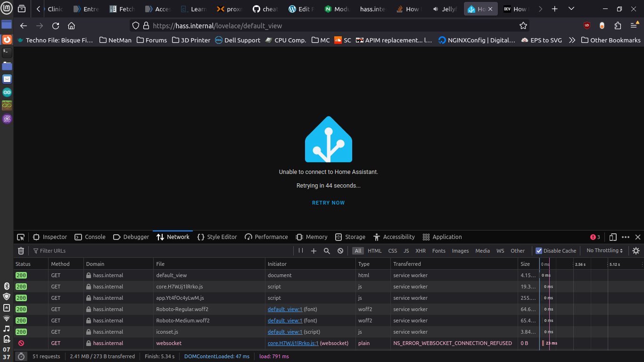Image resolution: width=644 pixels, height=362 pixels.
Task: Open the Wi-Fi network tray icon
Action: [x=7, y=319]
